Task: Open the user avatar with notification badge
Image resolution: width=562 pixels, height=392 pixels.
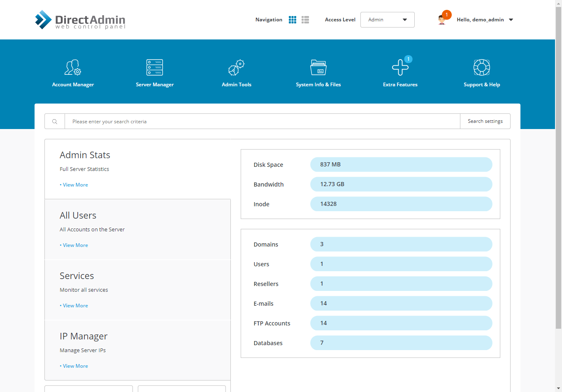Action: click(x=442, y=19)
